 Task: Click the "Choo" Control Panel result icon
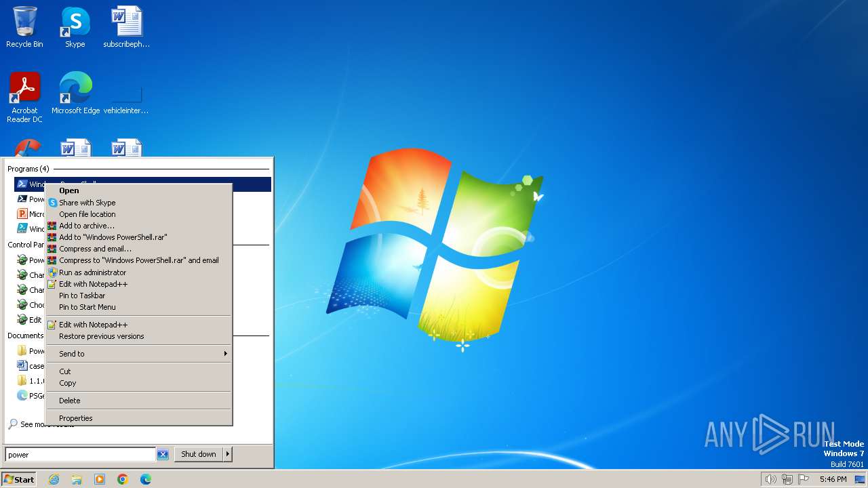(x=22, y=305)
